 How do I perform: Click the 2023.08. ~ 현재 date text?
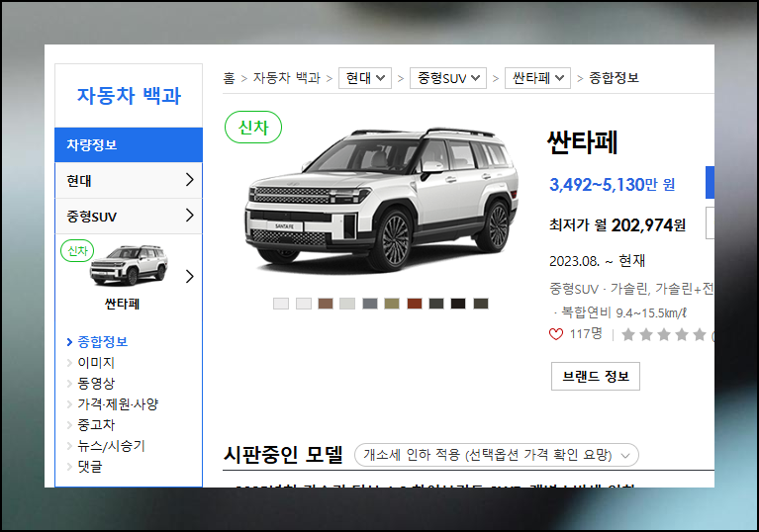coord(598,261)
